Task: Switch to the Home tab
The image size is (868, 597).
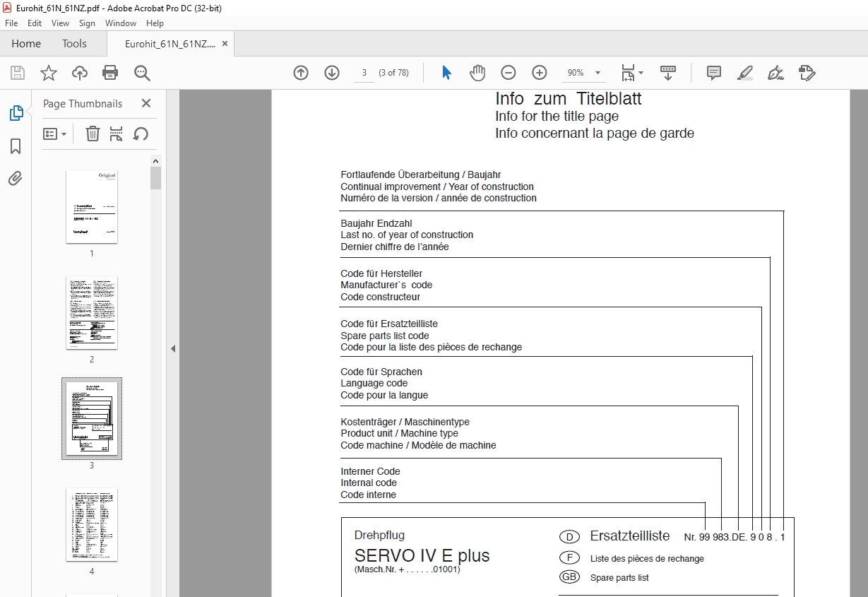Action: click(x=26, y=44)
